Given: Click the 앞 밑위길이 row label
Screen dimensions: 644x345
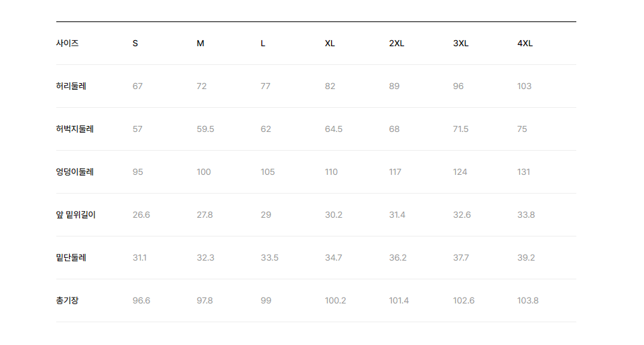Looking at the screenshot, I should click(76, 215).
